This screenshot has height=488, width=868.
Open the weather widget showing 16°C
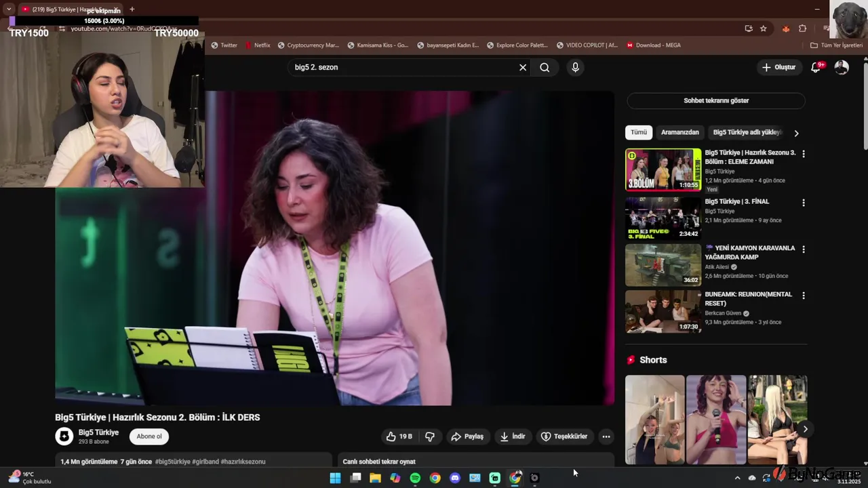[x=30, y=478]
